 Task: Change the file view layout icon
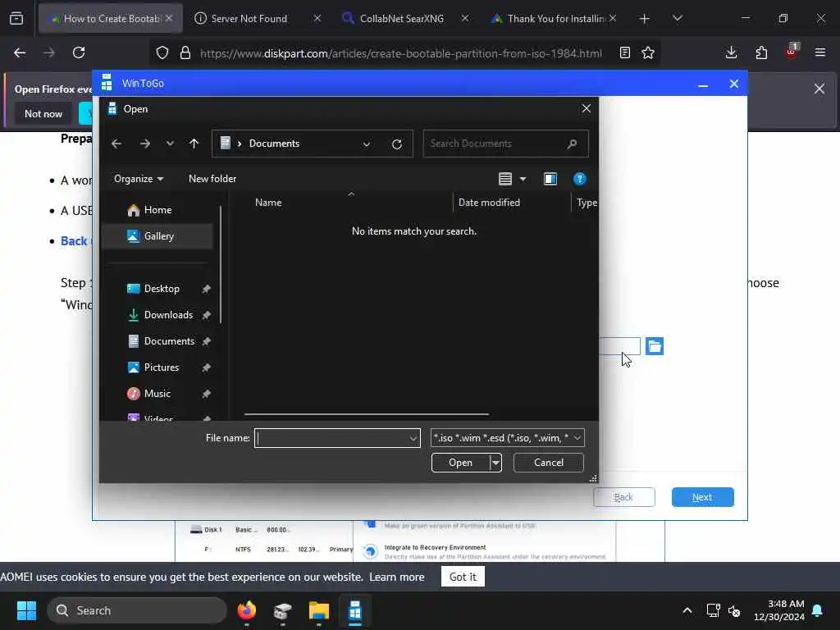[505, 179]
